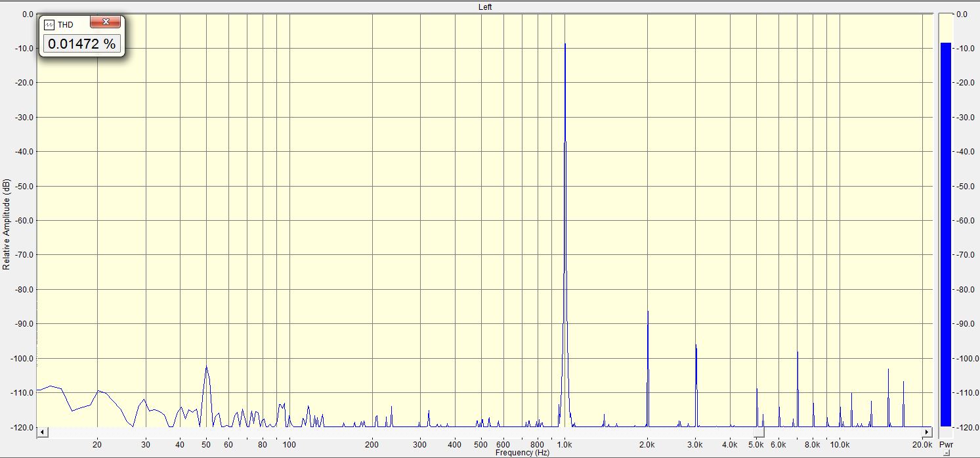Click 0.0 on the left amplitude axis
Screen dimensions: 980x458
[x=28, y=14]
